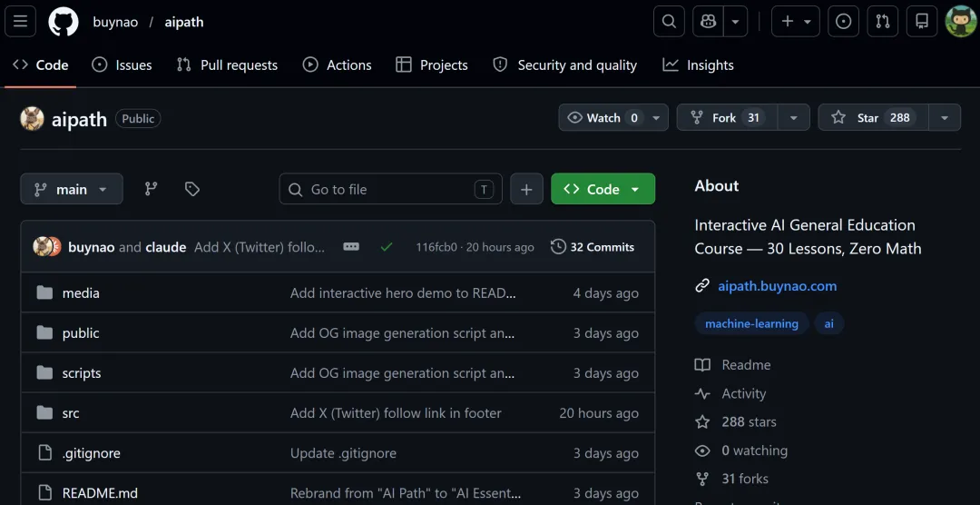Open the hamburger navigation menu
This screenshot has height=505, width=980.
(x=21, y=22)
